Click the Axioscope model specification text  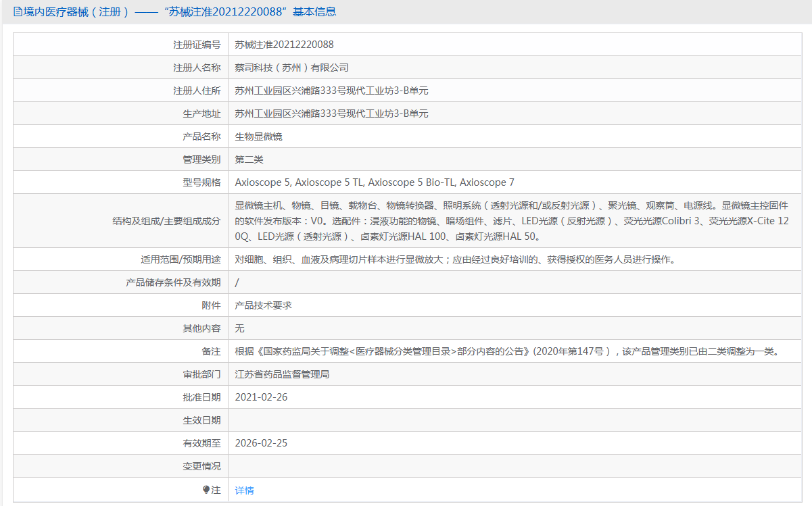pos(375,182)
